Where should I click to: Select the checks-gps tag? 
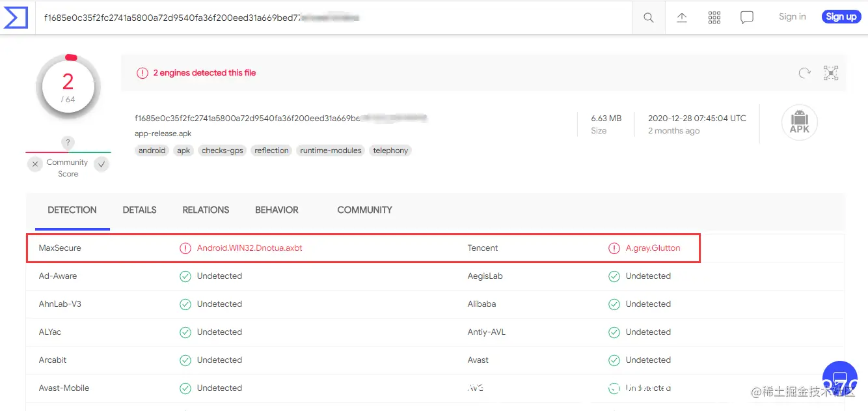(223, 150)
